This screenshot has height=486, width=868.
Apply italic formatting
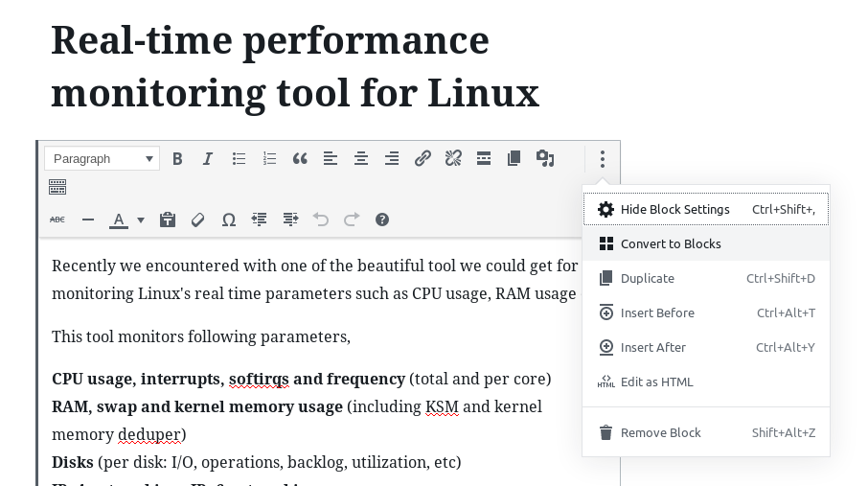pyautogui.click(x=208, y=159)
